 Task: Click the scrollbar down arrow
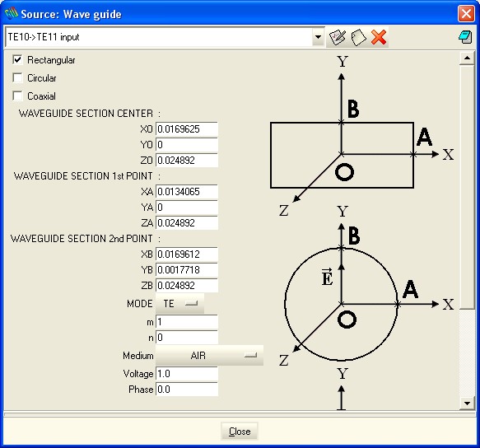coord(467,404)
